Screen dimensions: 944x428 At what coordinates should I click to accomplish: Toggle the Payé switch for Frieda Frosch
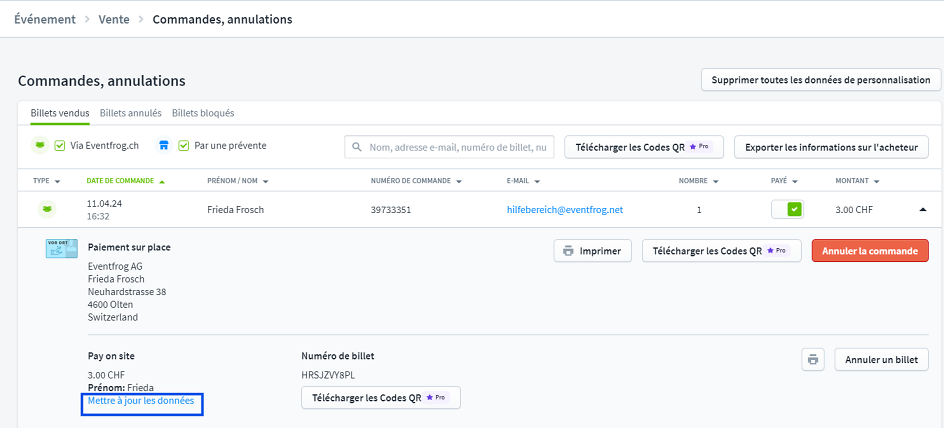(x=786, y=210)
